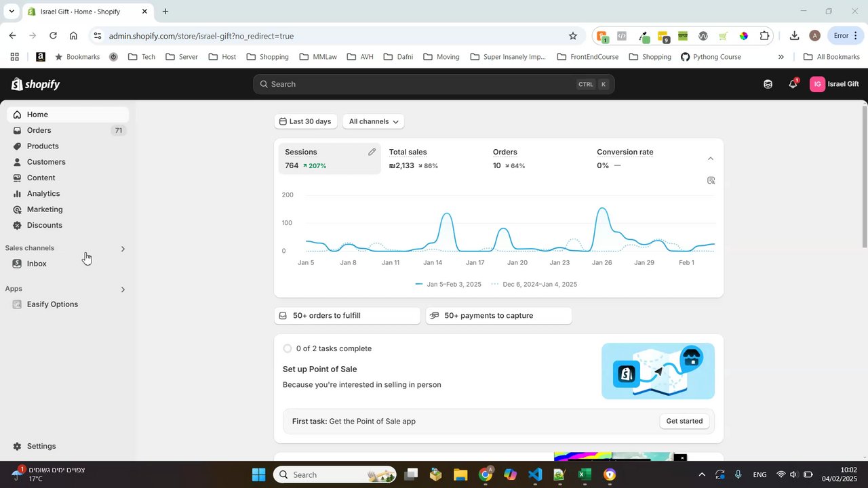The width and height of the screenshot is (868, 488).
Task: Click the browser address bar URL
Action: pyautogui.click(x=201, y=36)
